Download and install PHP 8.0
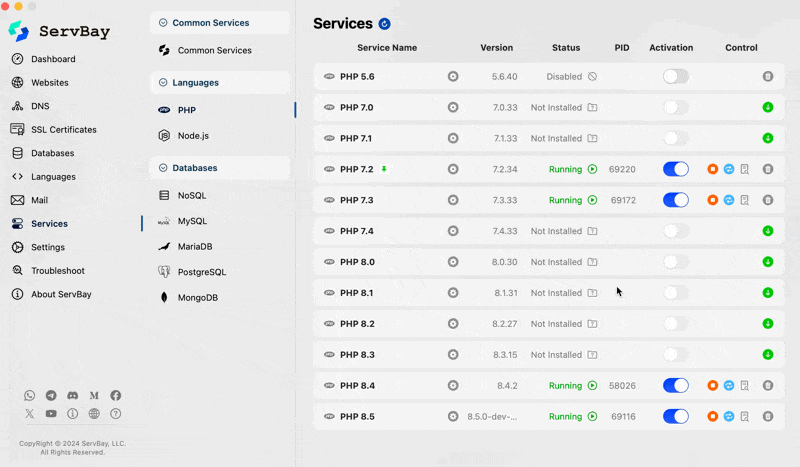Viewport: 800px width, 467px height. (768, 262)
